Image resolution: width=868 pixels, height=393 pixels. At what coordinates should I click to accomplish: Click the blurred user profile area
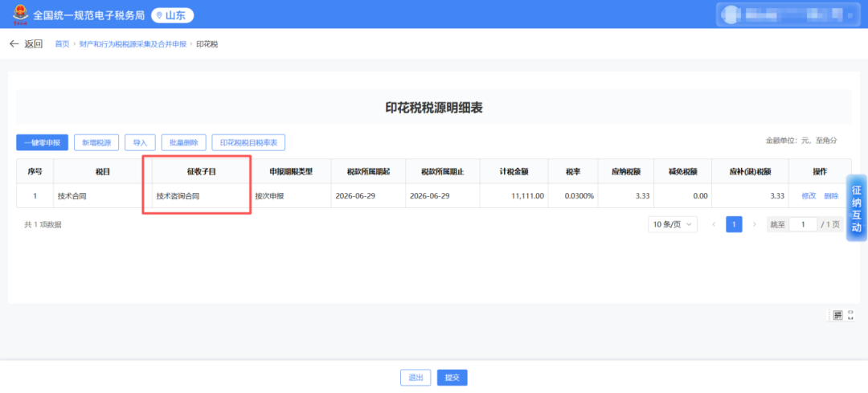click(787, 14)
